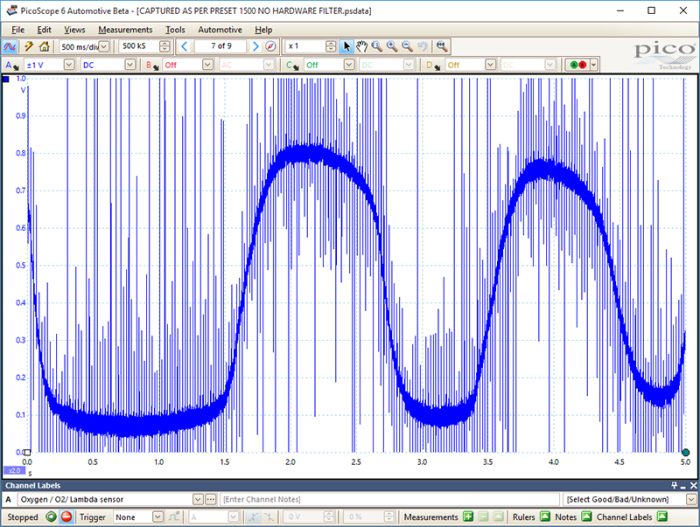The height and width of the screenshot is (527, 700).
Task: Maximize the PicoScope window
Action: click(x=651, y=11)
